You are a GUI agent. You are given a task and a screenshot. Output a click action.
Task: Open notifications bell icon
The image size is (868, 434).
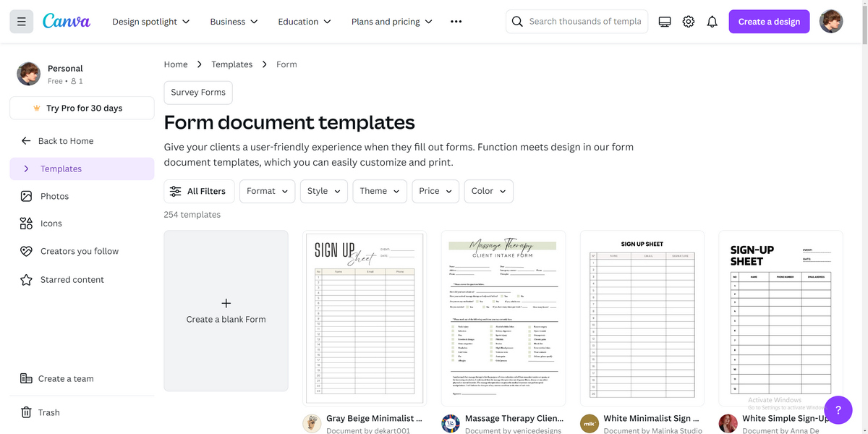(x=712, y=22)
